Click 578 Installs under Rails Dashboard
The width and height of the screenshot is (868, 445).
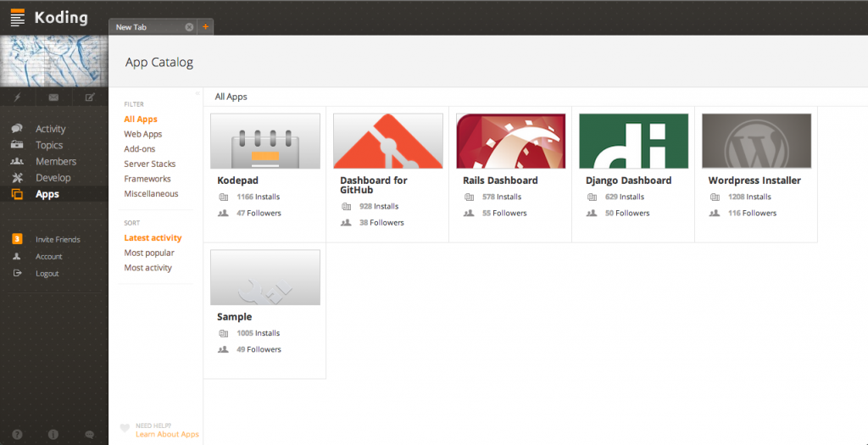coord(502,197)
